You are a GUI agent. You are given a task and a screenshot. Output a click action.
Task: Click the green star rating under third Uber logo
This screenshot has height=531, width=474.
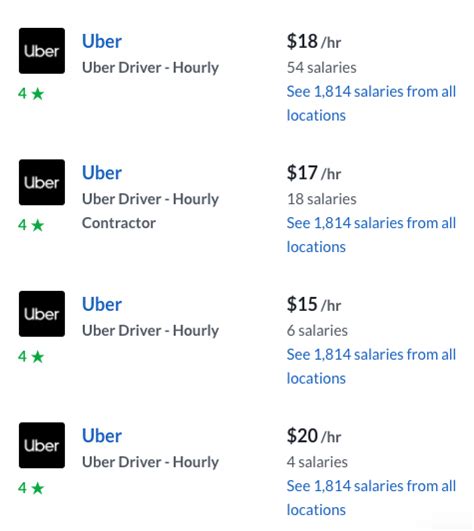31,356
